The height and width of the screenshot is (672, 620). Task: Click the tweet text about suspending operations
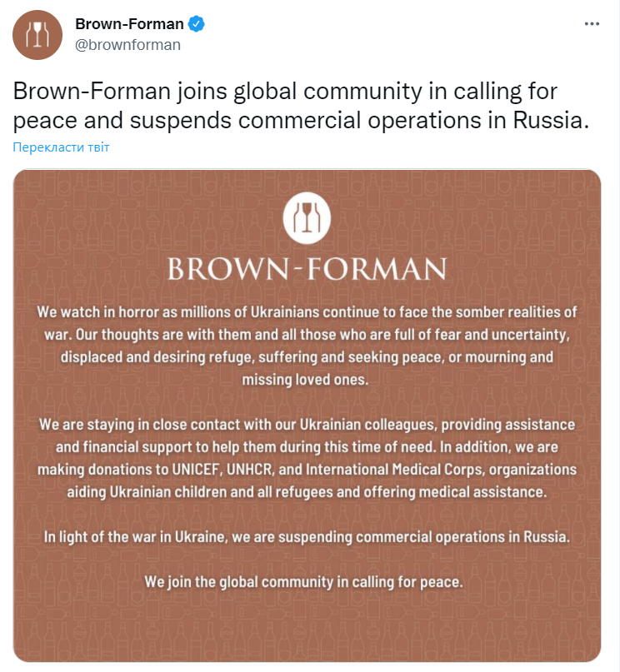(x=300, y=106)
